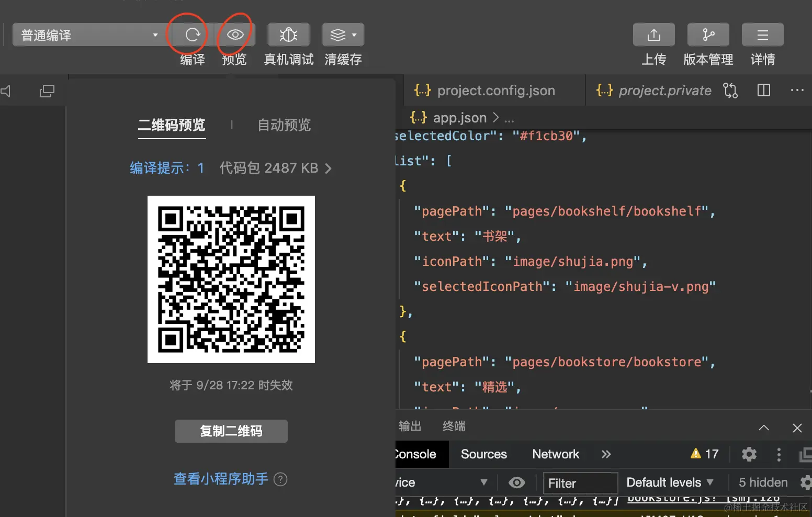
Task: Click "精选" text value in code
Action: (494, 387)
